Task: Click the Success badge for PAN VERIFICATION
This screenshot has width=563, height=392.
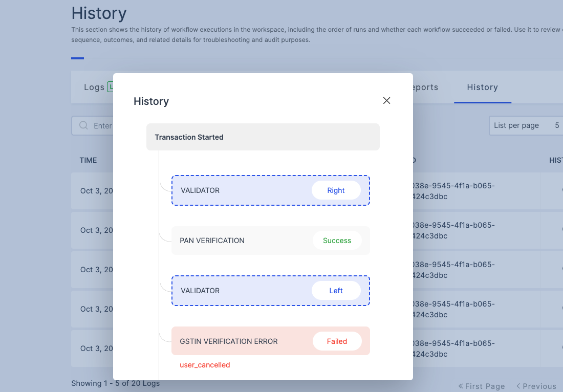Action: point(337,241)
